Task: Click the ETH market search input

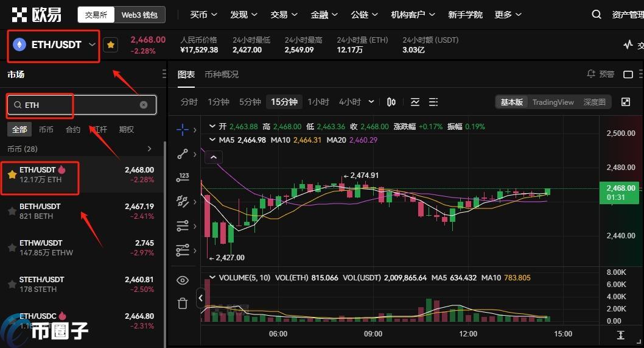Action: click(x=82, y=105)
